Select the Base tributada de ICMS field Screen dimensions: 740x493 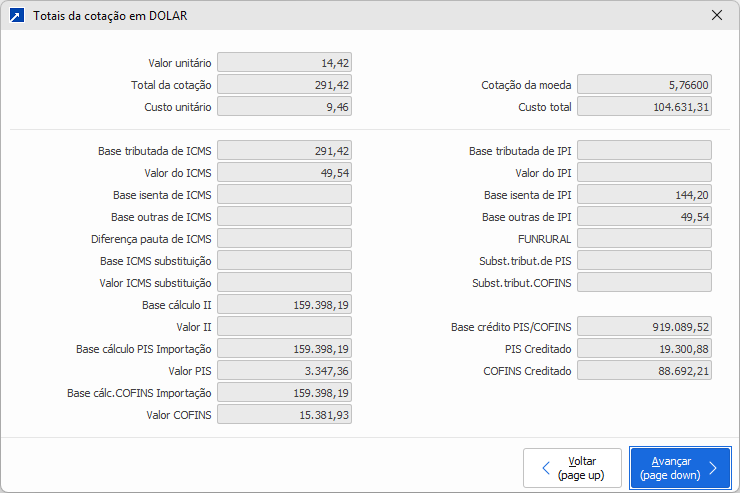pyautogui.click(x=284, y=151)
